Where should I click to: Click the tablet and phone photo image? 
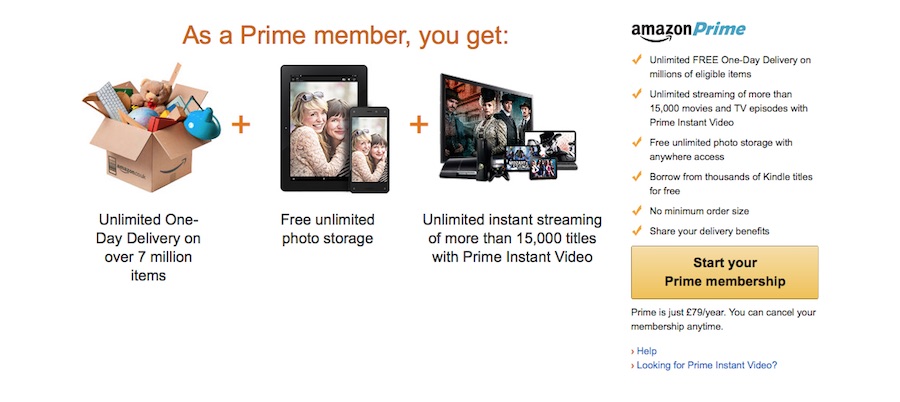click(x=335, y=129)
